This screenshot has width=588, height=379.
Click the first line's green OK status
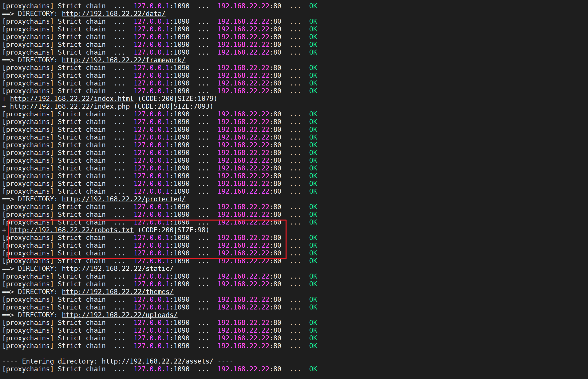coord(313,6)
